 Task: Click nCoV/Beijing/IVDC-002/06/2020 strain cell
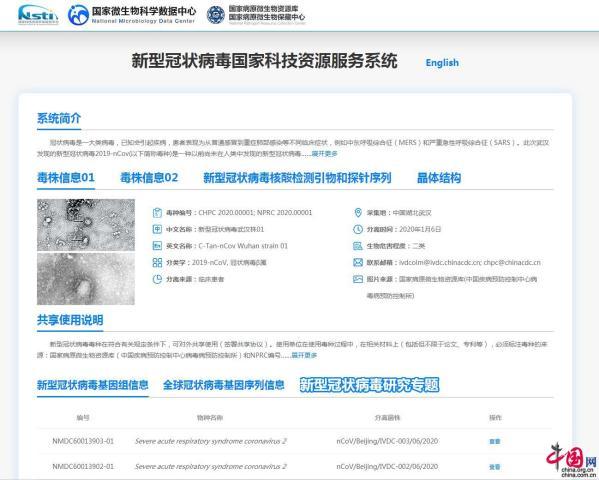coord(387,467)
